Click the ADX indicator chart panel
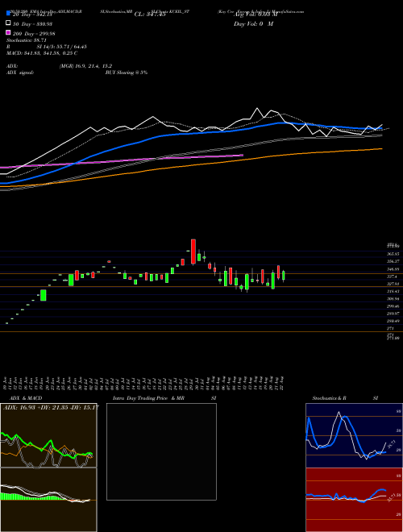 pos(48,435)
